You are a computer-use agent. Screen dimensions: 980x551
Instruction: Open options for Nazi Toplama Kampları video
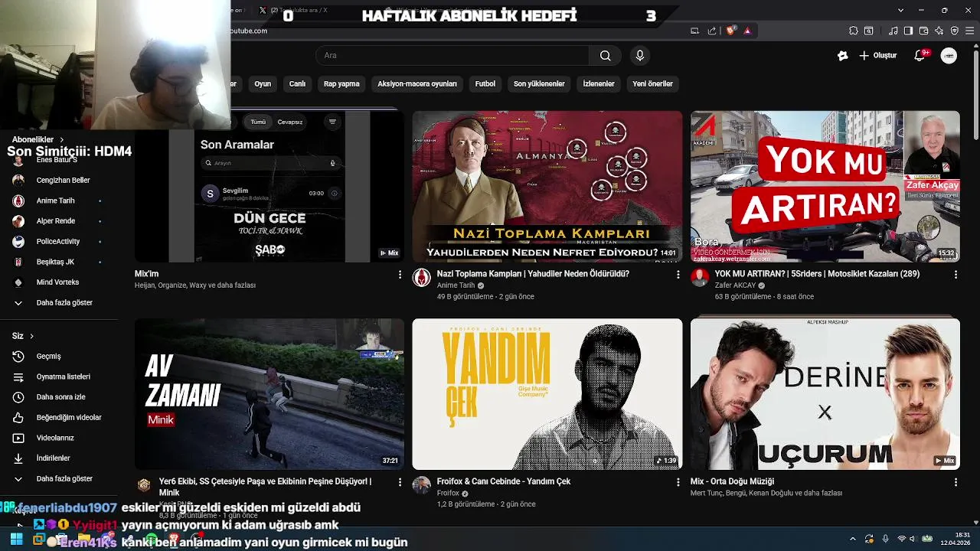point(678,274)
